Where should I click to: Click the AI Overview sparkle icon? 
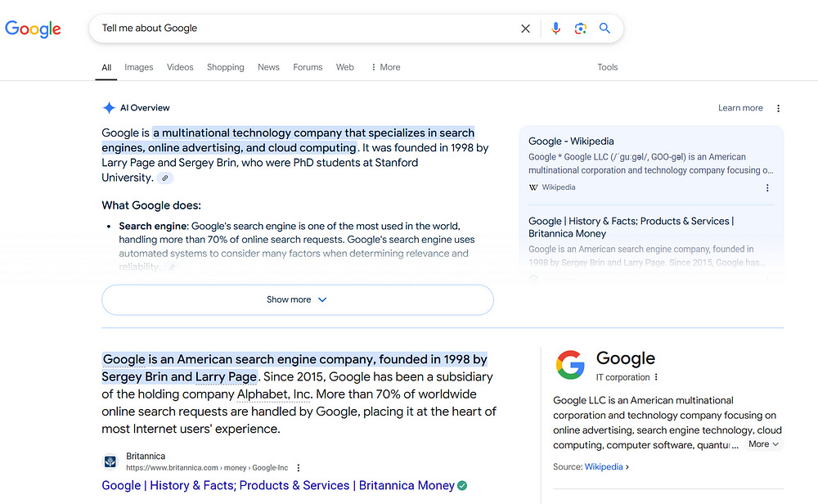pyautogui.click(x=109, y=108)
